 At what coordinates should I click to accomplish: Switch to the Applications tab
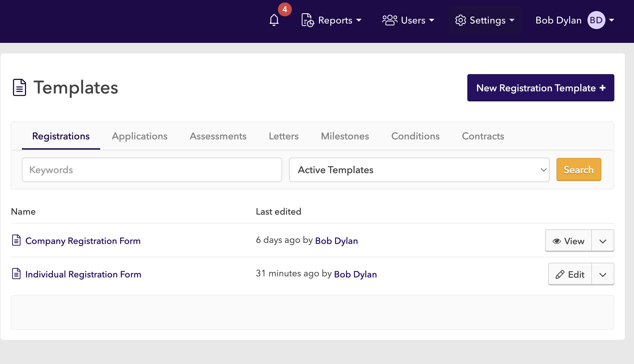pyautogui.click(x=140, y=136)
